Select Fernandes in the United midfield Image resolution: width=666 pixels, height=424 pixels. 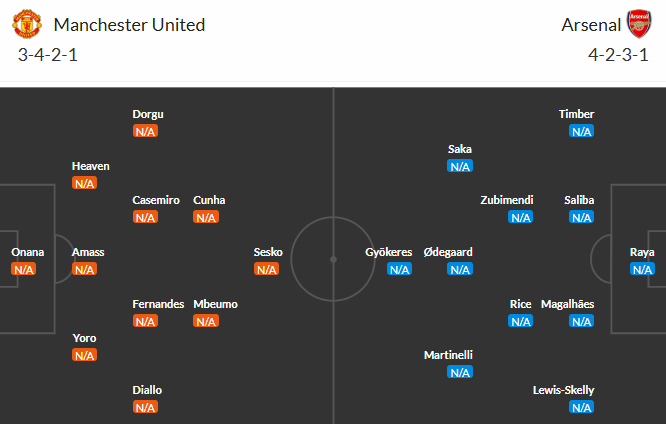(x=158, y=304)
